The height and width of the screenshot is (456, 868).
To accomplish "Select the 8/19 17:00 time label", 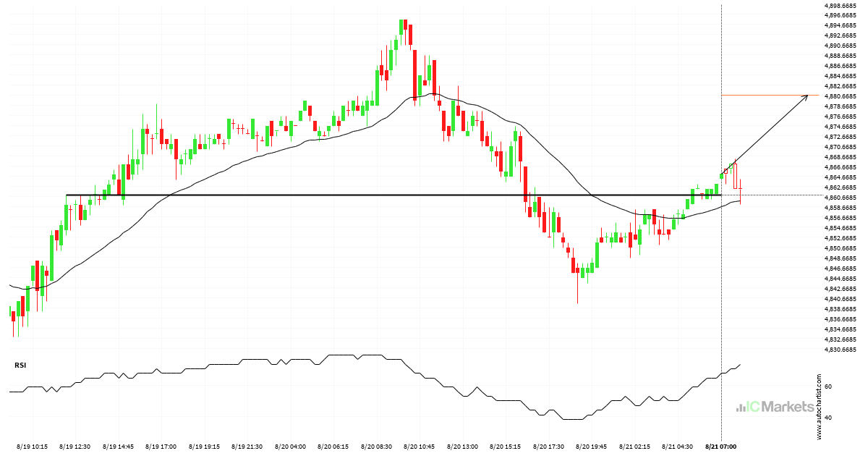I will 161,447.
